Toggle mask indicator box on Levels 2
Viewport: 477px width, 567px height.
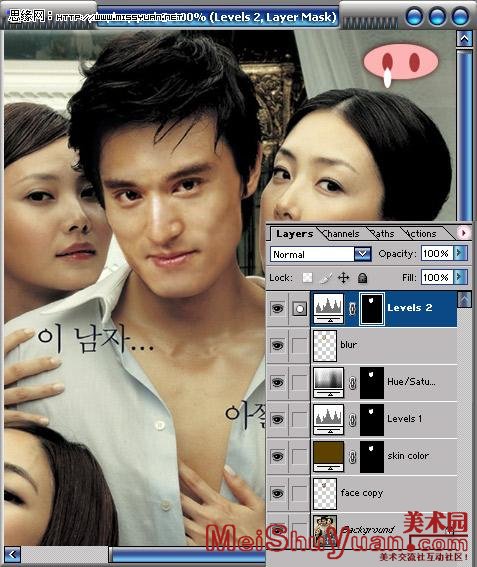click(x=299, y=308)
